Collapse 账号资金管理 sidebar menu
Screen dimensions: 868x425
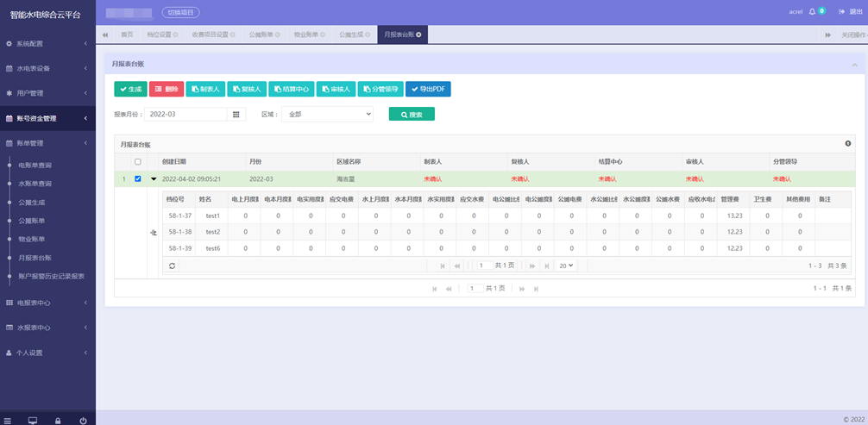[47, 118]
